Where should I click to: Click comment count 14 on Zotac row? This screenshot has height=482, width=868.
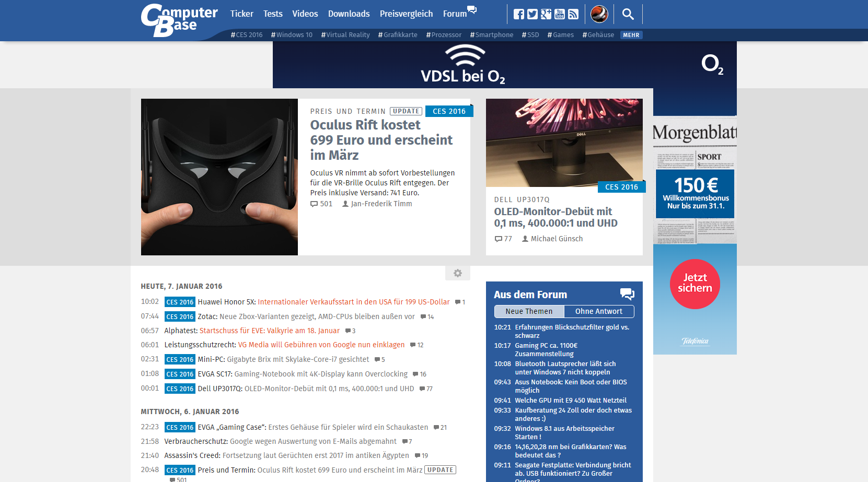427,317
